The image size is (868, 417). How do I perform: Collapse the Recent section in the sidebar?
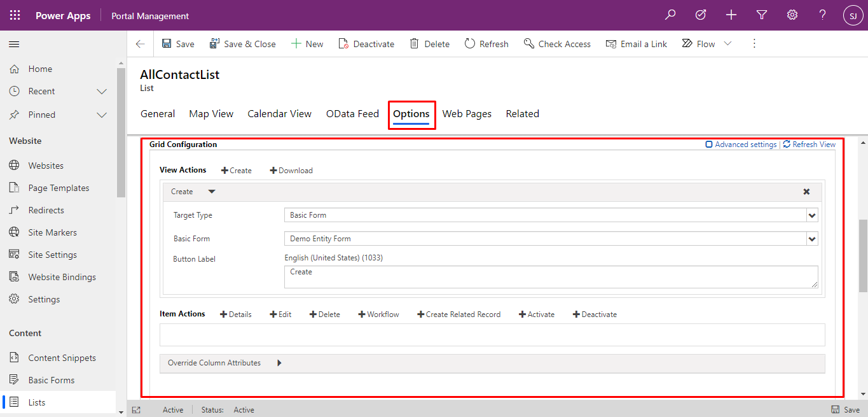pyautogui.click(x=101, y=91)
